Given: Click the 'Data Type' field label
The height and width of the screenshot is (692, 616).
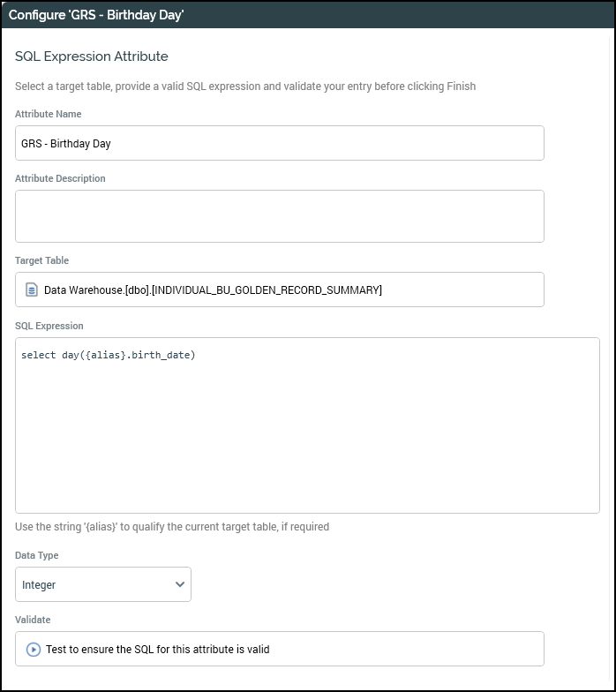Looking at the screenshot, I should click(x=37, y=555).
